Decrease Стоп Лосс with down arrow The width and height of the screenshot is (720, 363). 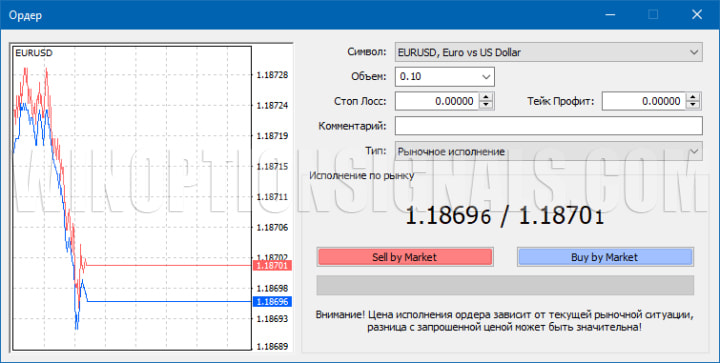(x=486, y=105)
